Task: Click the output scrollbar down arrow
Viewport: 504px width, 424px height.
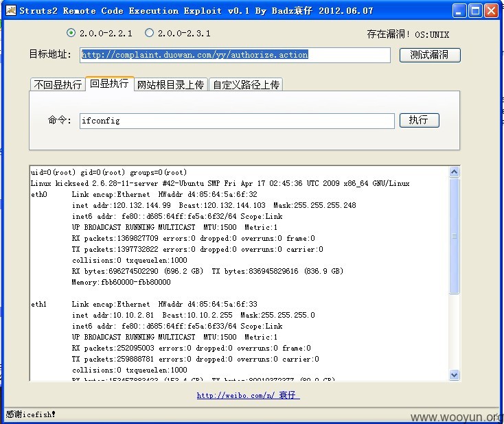Action: click(x=454, y=375)
